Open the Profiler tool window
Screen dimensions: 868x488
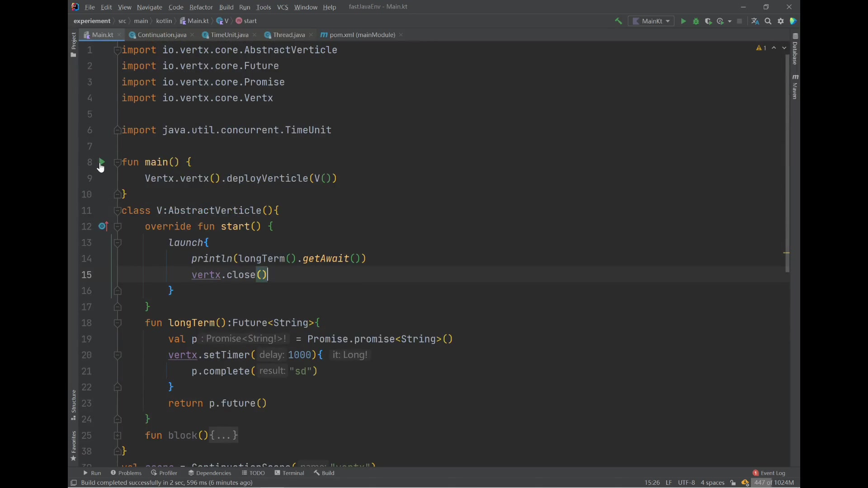coord(165,473)
